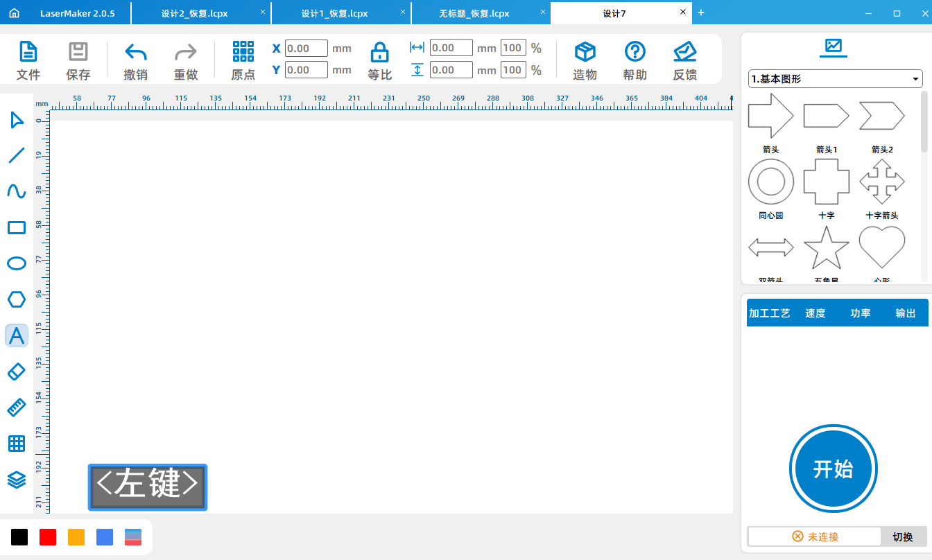The width and height of the screenshot is (932, 560).
Task: Select the ellipse tool
Action: click(x=17, y=263)
